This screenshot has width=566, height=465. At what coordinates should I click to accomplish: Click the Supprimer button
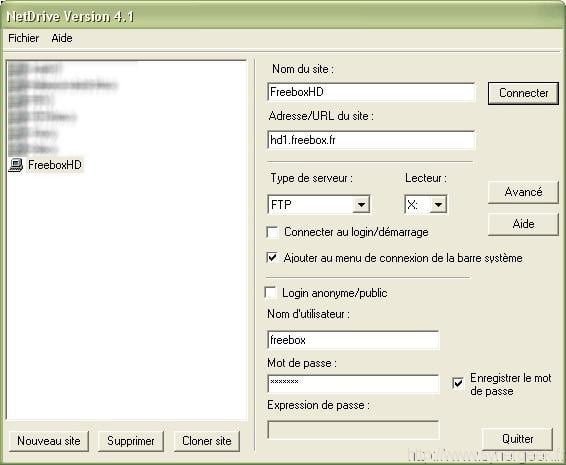coord(131,441)
